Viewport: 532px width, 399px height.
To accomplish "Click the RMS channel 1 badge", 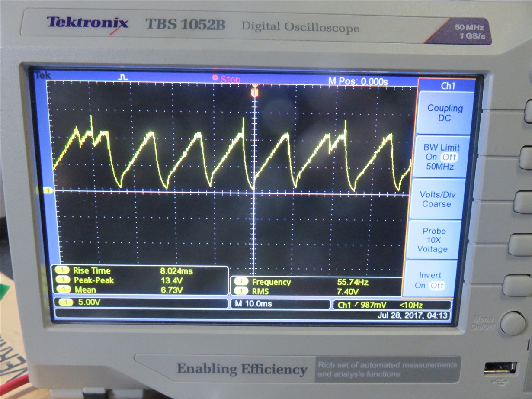I will tap(240, 292).
